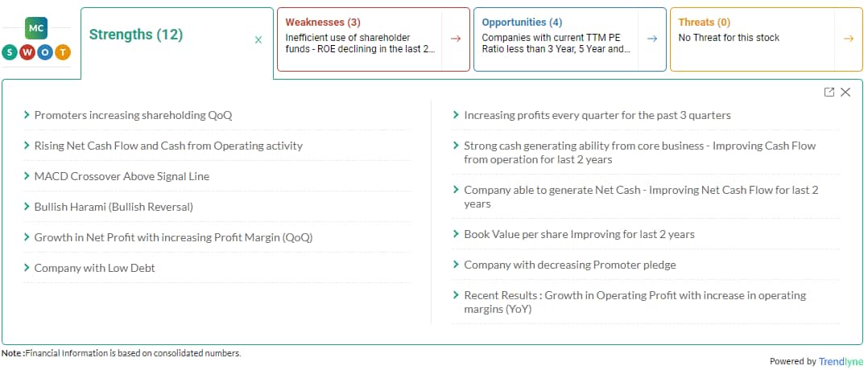Click the blue O circle icon
Screen dimensions: 868x370
pos(45,53)
